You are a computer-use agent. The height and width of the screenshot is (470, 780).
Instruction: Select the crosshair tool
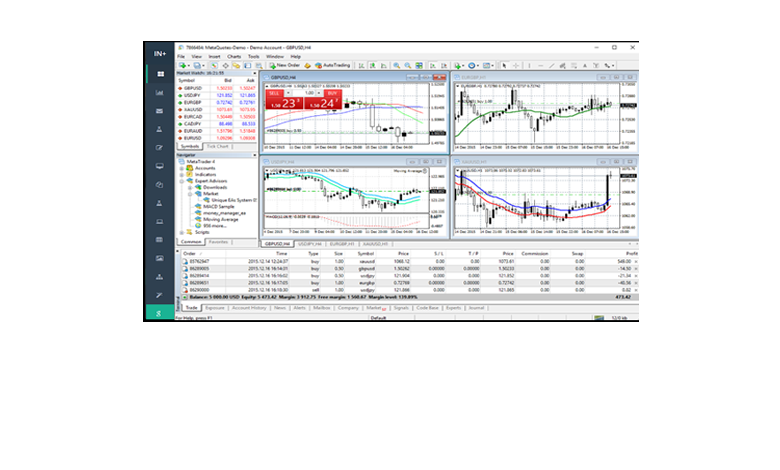tap(516, 65)
